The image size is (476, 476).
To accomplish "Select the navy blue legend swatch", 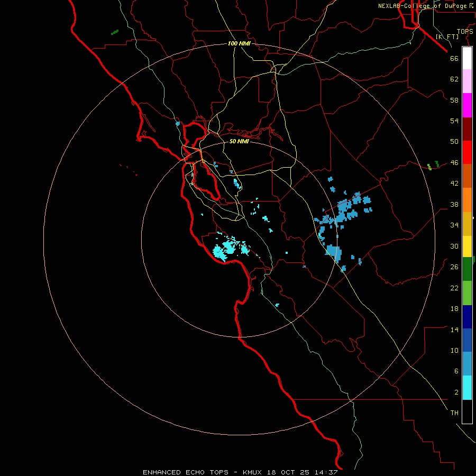I will click(x=467, y=317).
